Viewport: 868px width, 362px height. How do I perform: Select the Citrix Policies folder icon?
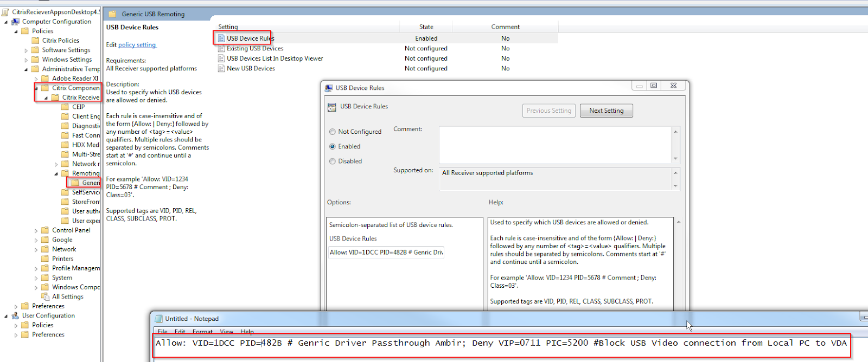pyautogui.click(x=35, y=40)
